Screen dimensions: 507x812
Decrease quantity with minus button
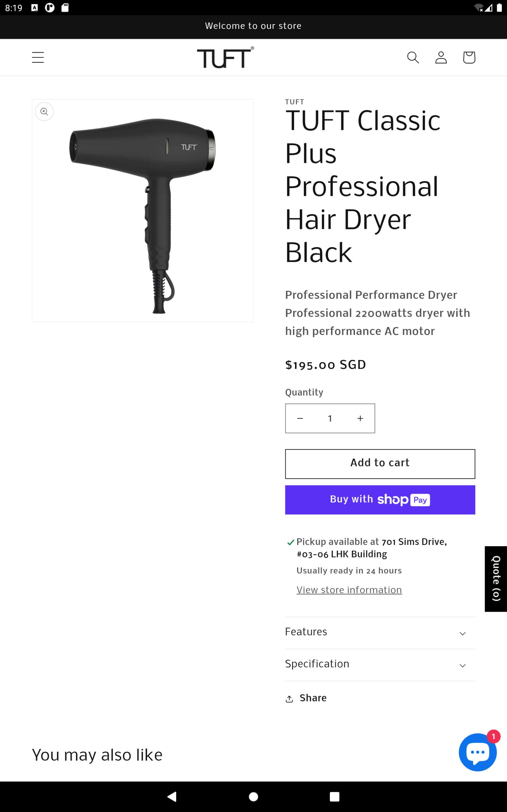click(x=300, y=418)
